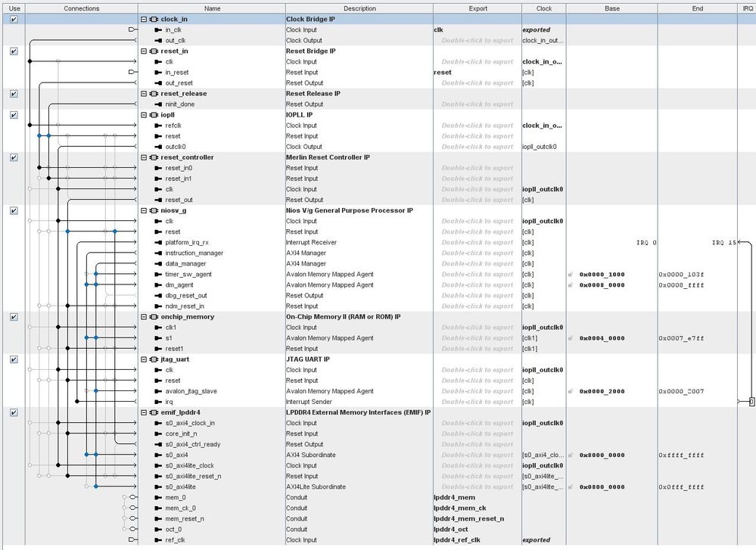The height and width of the screenshot is (550, 756).
Task: Click the Clock column header
Action: [x=544, y=8]
